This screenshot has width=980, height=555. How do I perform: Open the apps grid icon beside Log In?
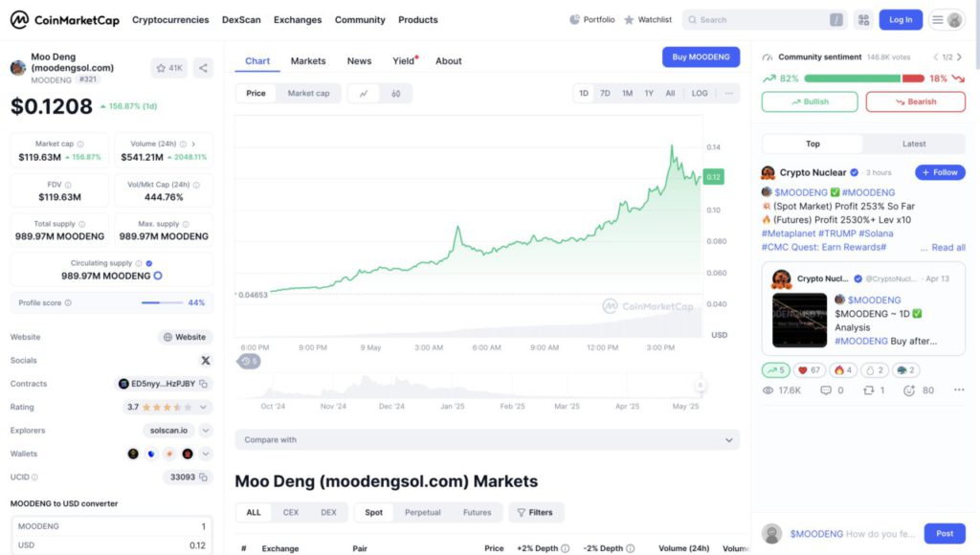click(x=863, y=19)
